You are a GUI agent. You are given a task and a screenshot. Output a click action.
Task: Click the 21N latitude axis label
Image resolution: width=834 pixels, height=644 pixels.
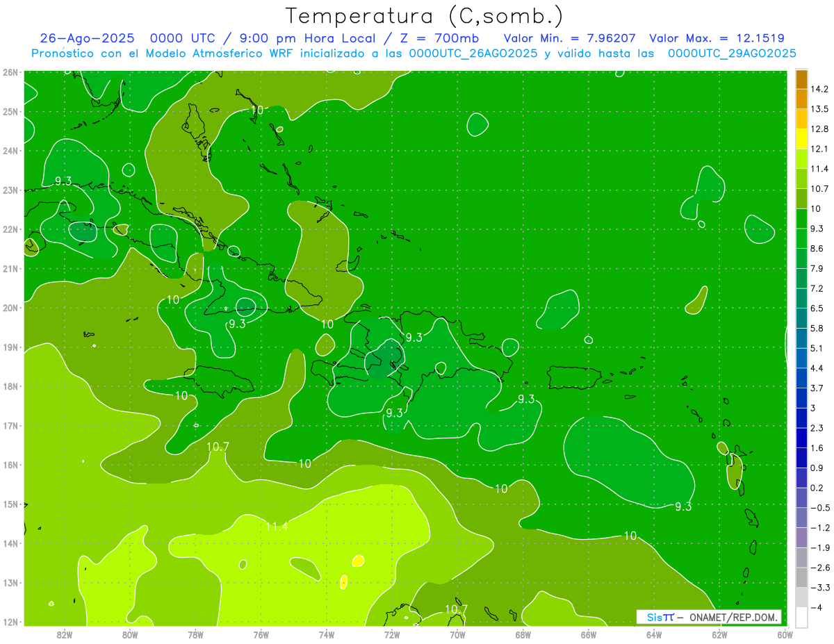10,268
